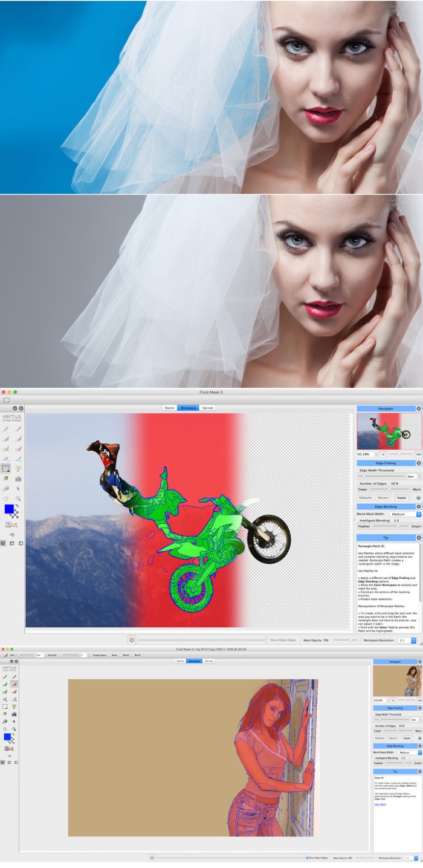Switch to Source tab in motorbike window
Screen dimensions: 423x868
coord(170,408)
